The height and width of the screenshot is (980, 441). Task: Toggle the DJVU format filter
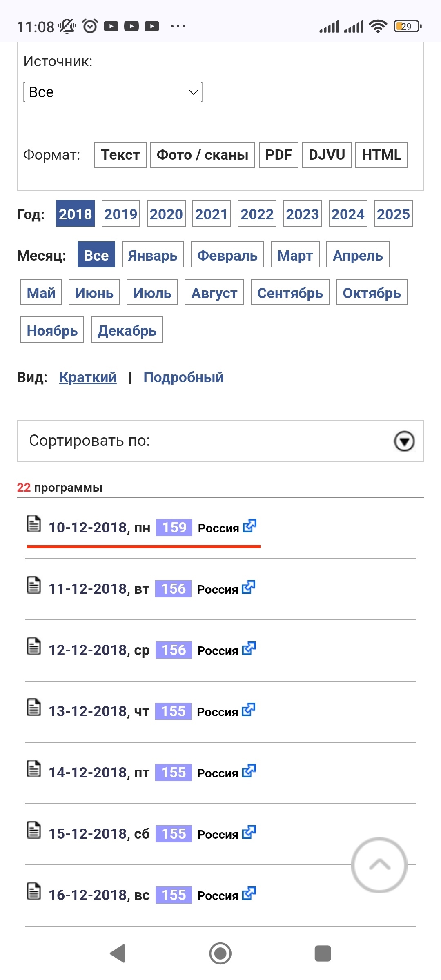pyautogui.click(x=327, y=155)
